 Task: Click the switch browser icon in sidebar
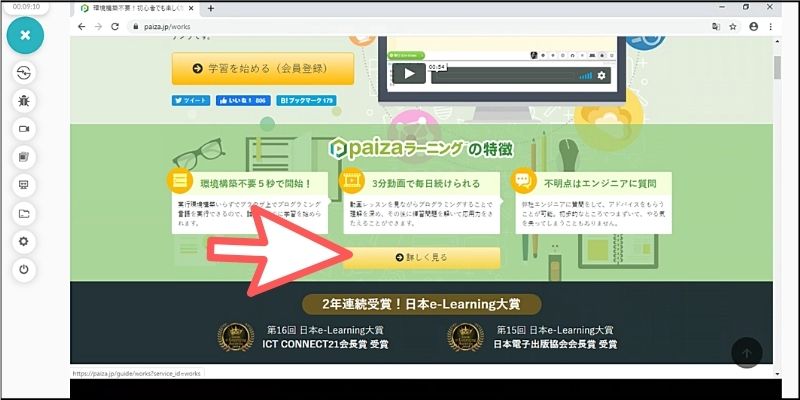coord(24,73)
